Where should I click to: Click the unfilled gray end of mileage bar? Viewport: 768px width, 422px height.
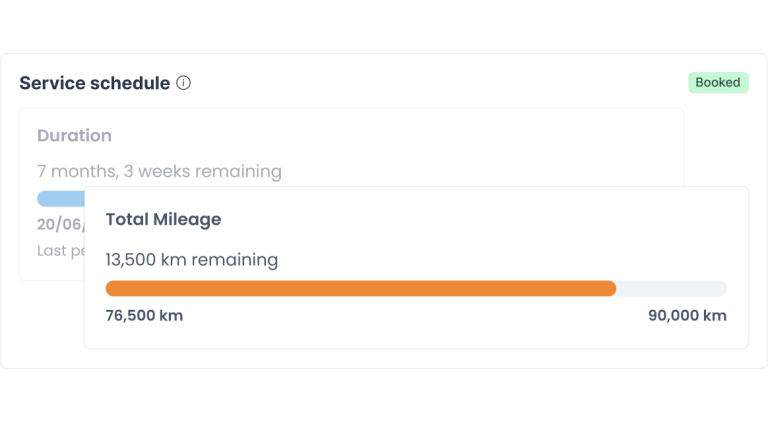point(671,288)
